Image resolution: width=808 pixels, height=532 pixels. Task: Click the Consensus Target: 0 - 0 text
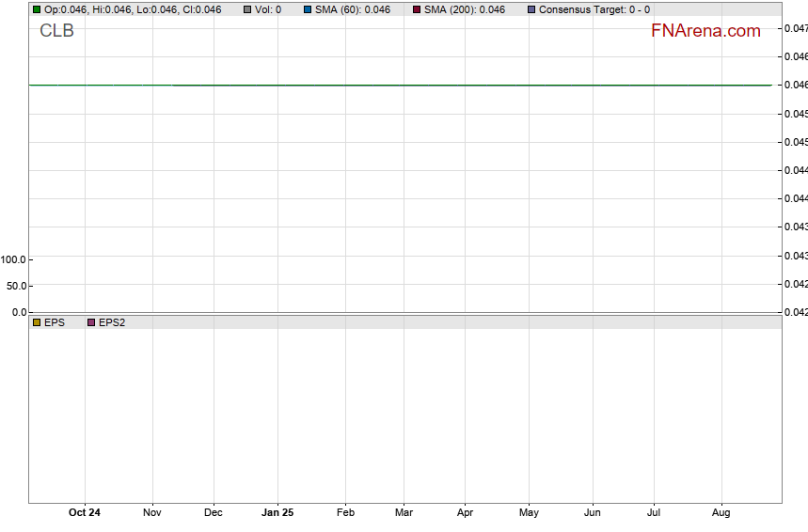594,9
